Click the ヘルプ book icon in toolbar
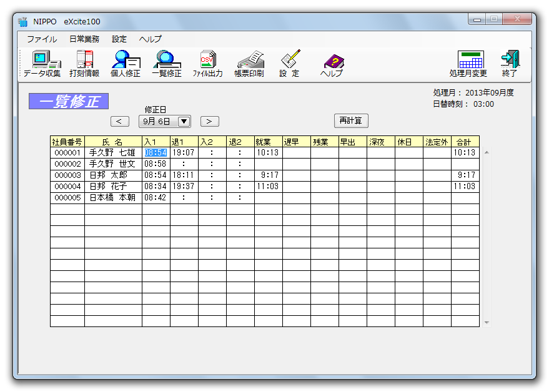The height and width of the screenshot is (392, 549). 332,63
